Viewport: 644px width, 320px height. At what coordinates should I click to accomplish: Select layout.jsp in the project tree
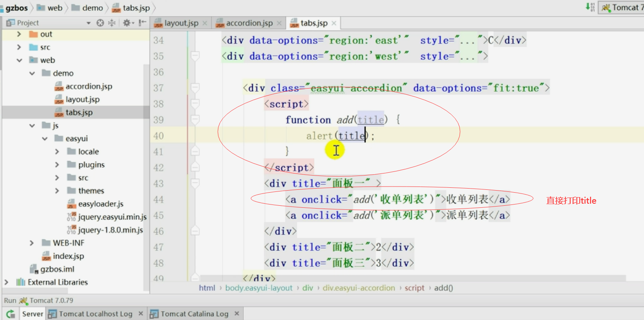point(83,100)
